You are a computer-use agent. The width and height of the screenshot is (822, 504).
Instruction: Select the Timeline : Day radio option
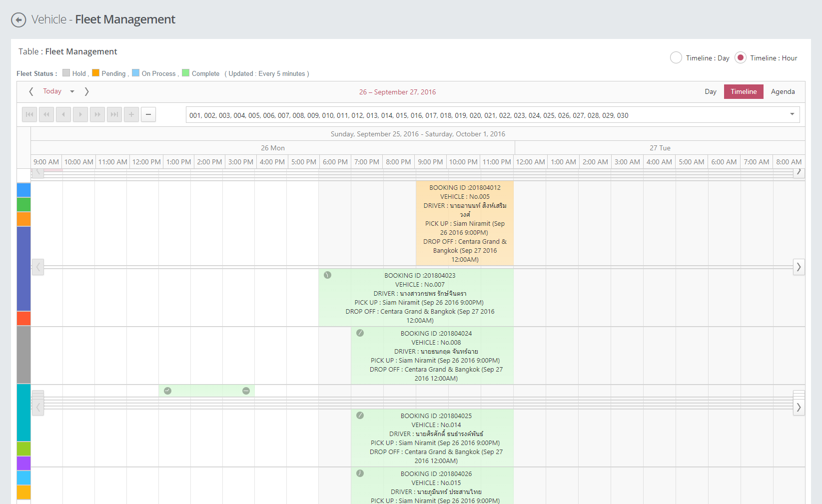click(676, 58)
